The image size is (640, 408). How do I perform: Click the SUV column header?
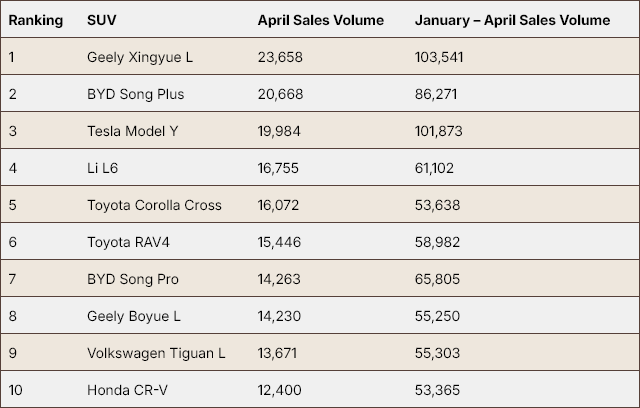click(x=102, y=20)
